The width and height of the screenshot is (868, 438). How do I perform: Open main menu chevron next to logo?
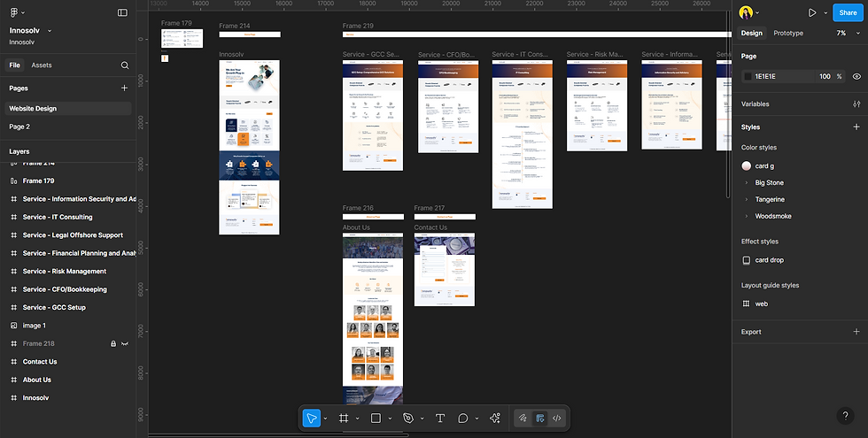(23, 12)
